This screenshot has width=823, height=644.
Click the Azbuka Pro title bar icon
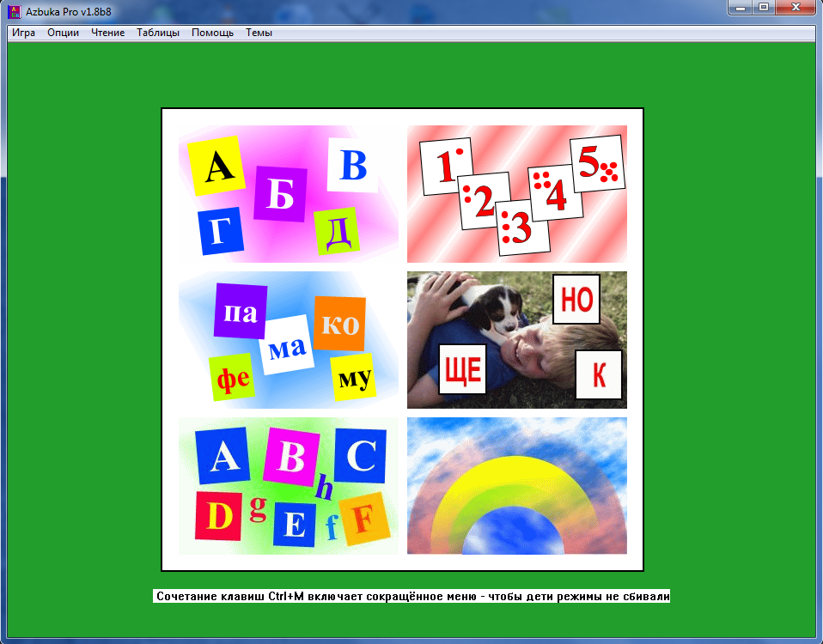(14, 11)
